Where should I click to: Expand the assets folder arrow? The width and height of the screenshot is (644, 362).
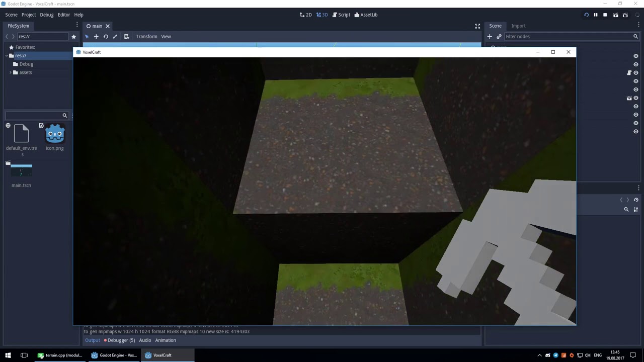(x=10, y=72)
